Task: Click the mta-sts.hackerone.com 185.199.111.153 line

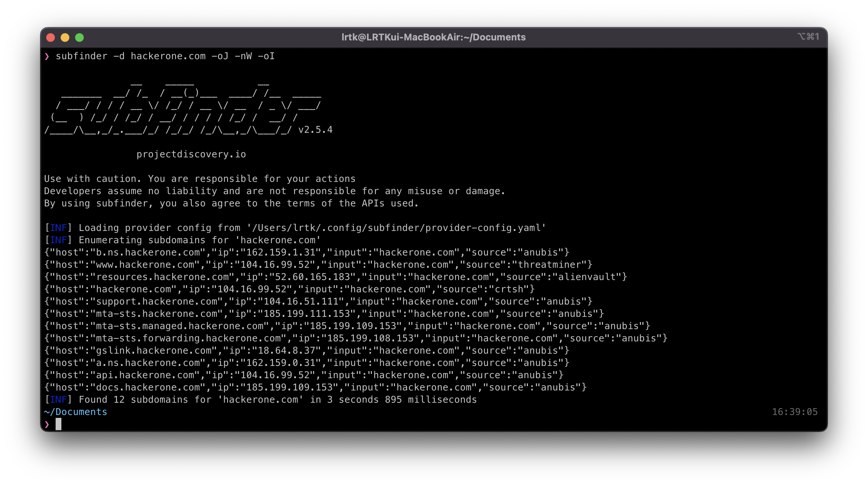Action: pos(324,314)
